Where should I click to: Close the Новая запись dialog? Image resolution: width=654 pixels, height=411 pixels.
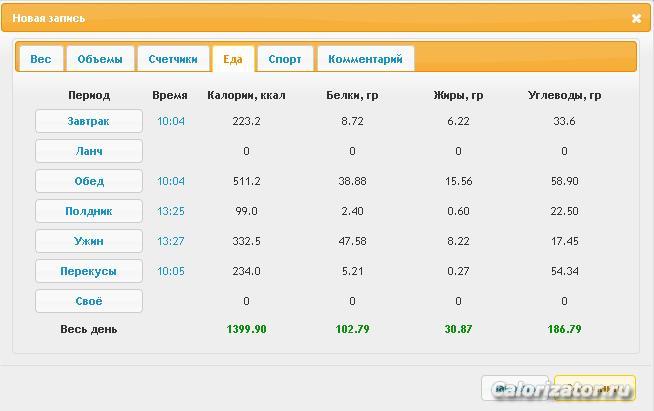637,18
